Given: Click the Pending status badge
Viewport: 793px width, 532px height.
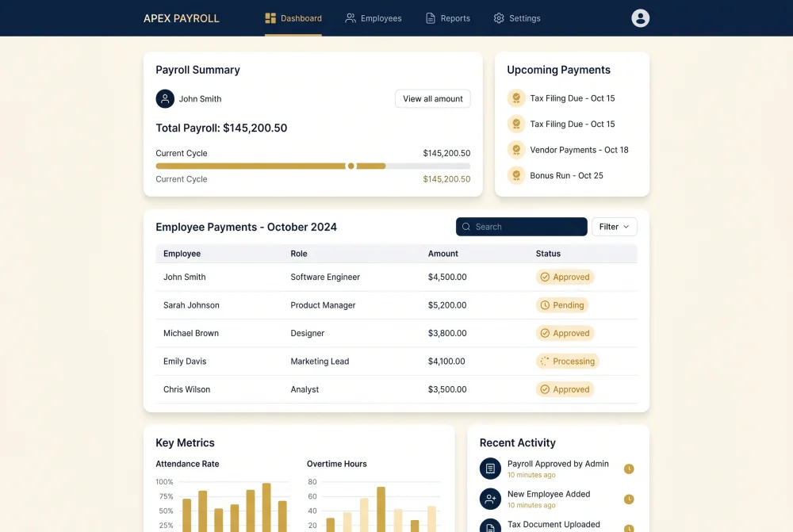Looking at the screenshot, I should tap(562, 305).
